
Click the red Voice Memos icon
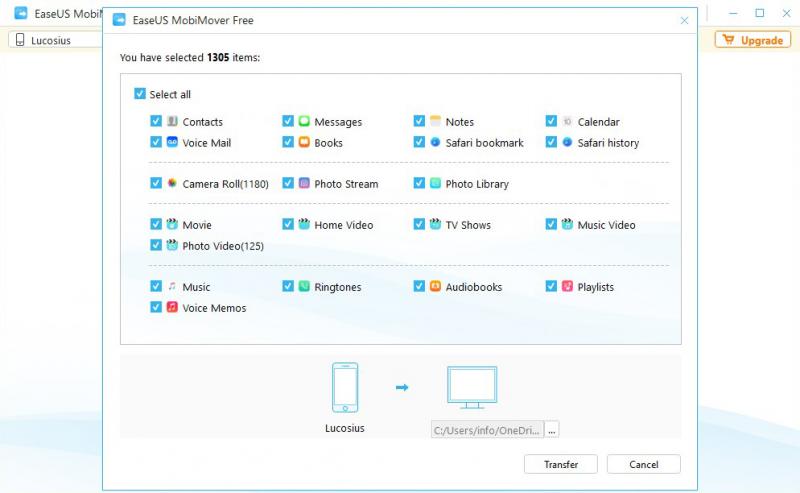[172, 307]
